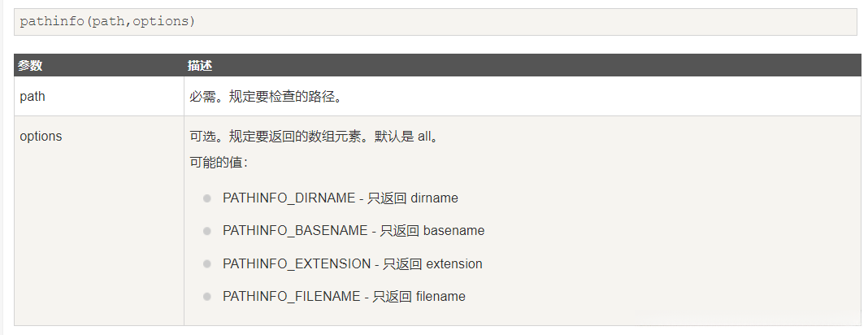Select the options parameter cell
The height and width of the screenshot is (335, 868).
41,136
